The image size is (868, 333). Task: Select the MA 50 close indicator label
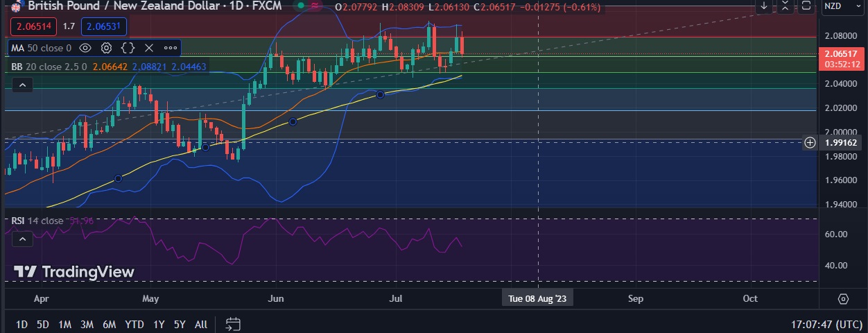click(41, 48)
